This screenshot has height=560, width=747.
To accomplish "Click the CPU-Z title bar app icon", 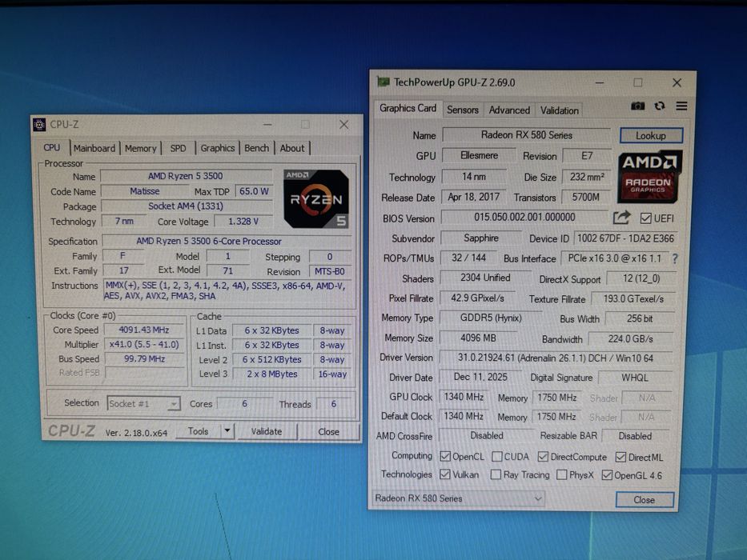I will (39, 125).
